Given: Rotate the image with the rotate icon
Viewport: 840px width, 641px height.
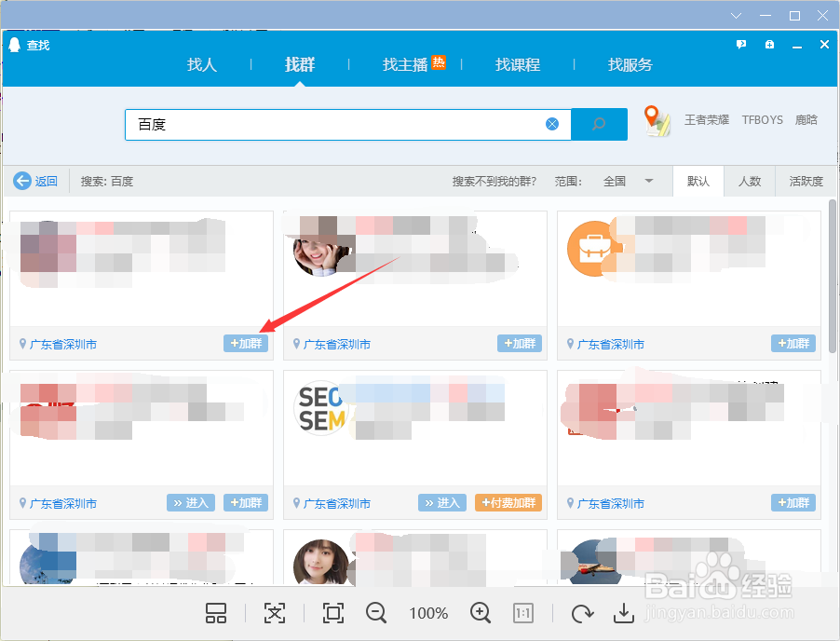Looking at the screenshot, I should [x=582, y=614].
